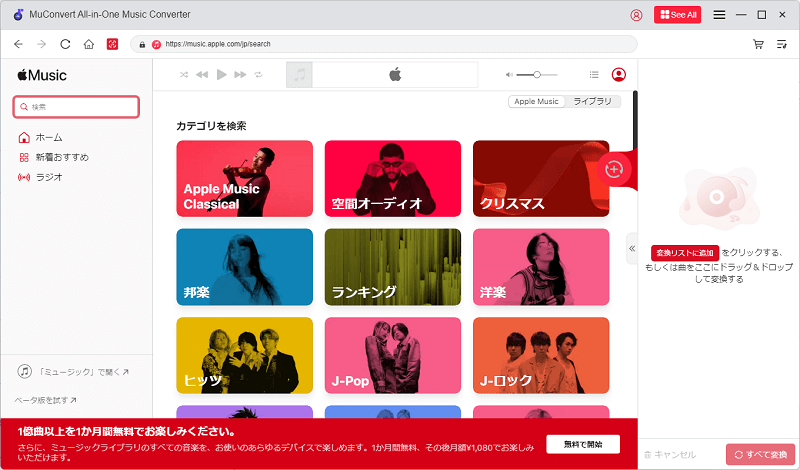Click the 変換リストに追加 label
This screenshot has width=800, height=470.
685,253
